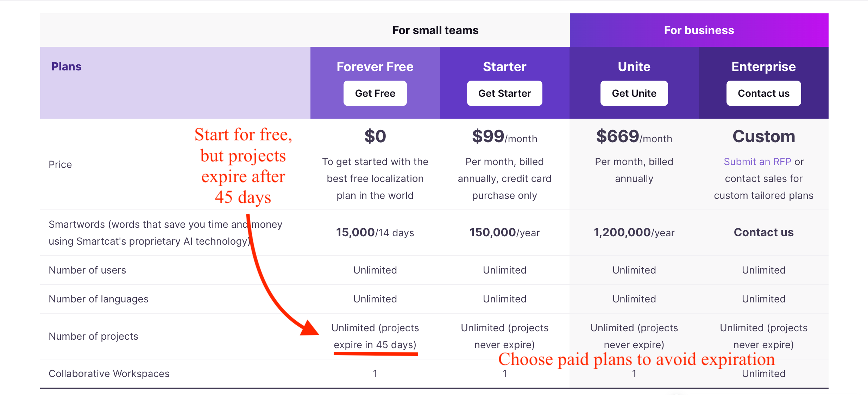Follow the Submit an RFP link
This screenshot has height=395, width=868.
757,162
